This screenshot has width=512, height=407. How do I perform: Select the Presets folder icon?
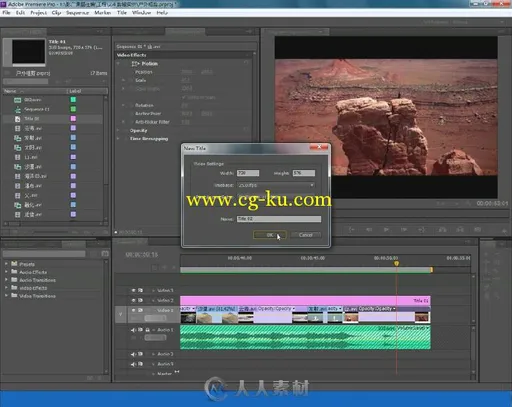point(14,264)
